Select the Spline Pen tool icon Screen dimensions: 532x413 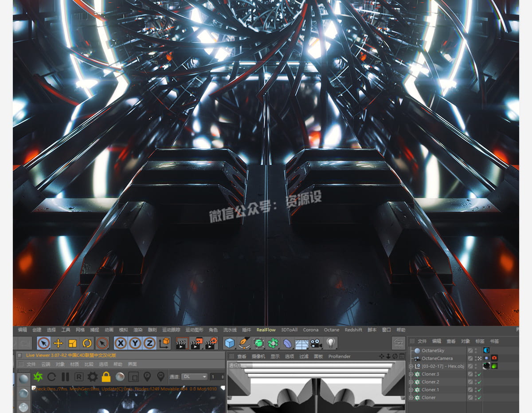coord(243,343)
